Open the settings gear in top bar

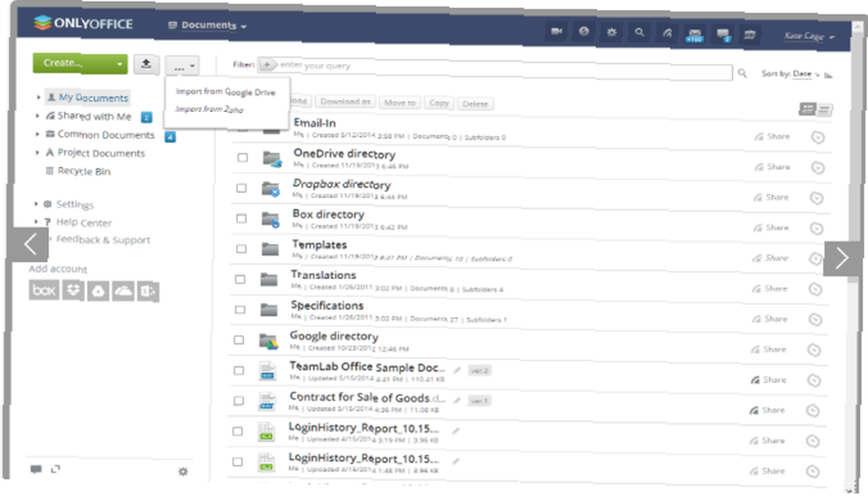(612, 33)
